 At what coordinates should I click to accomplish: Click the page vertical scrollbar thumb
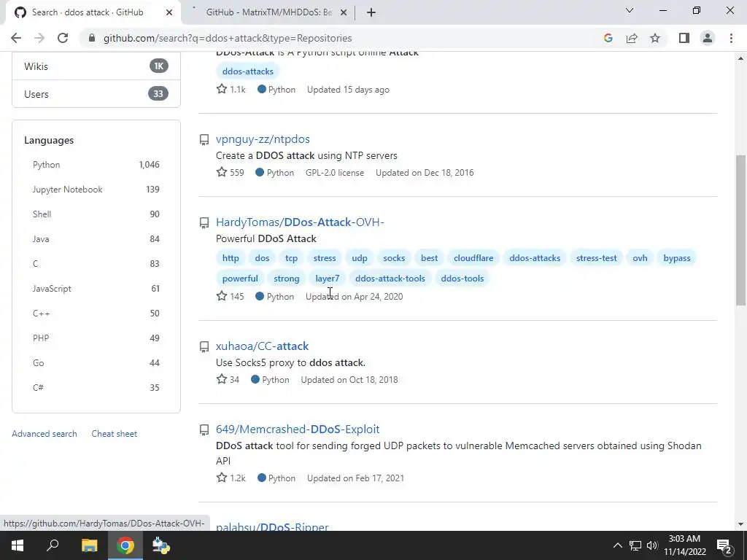click(x=740, y=230)
